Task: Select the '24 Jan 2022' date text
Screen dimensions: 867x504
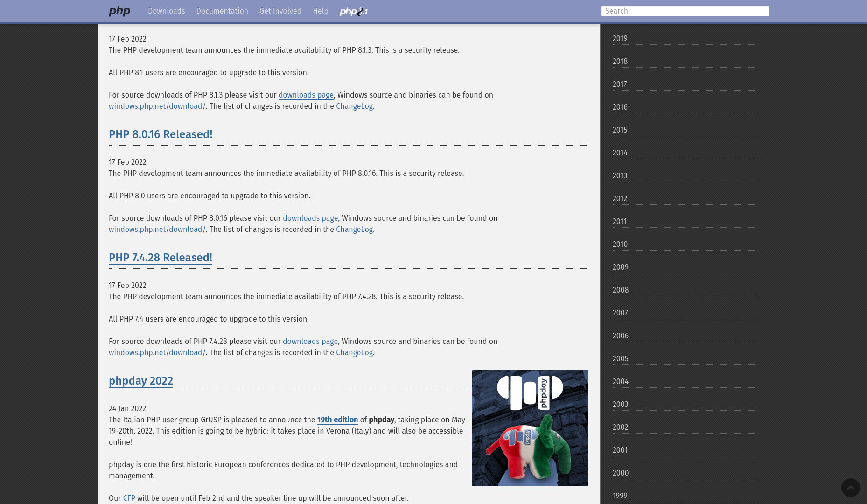Action: (127, 409)
